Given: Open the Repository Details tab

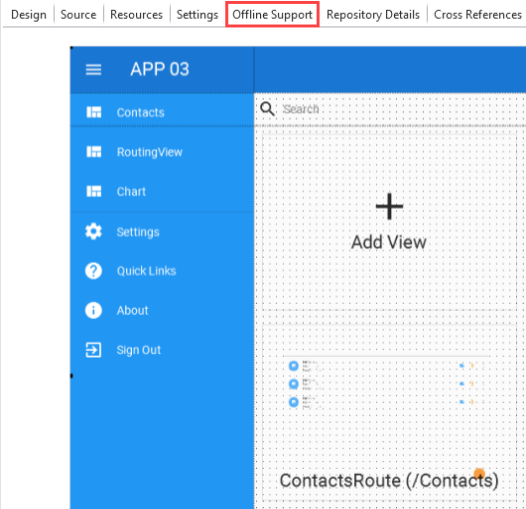Looking at the screenshot, I should (373, 15).
